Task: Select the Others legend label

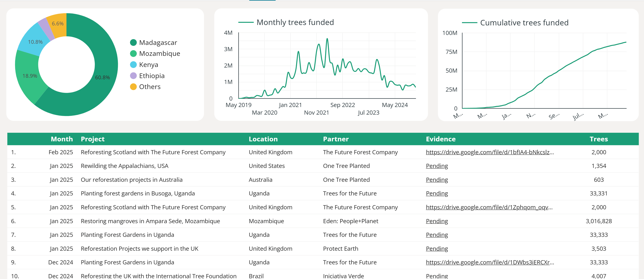Action: click(150, 87)
